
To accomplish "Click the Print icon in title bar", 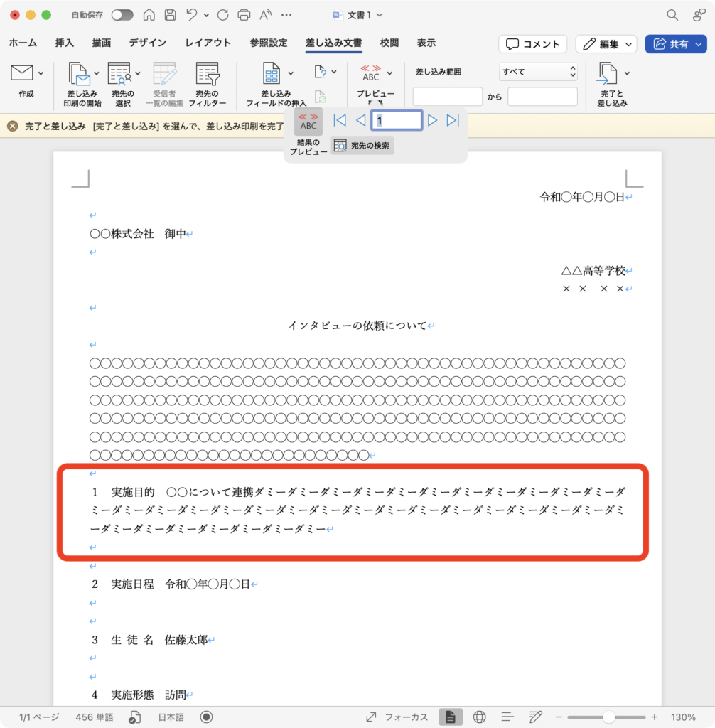I will pos(244,15).
